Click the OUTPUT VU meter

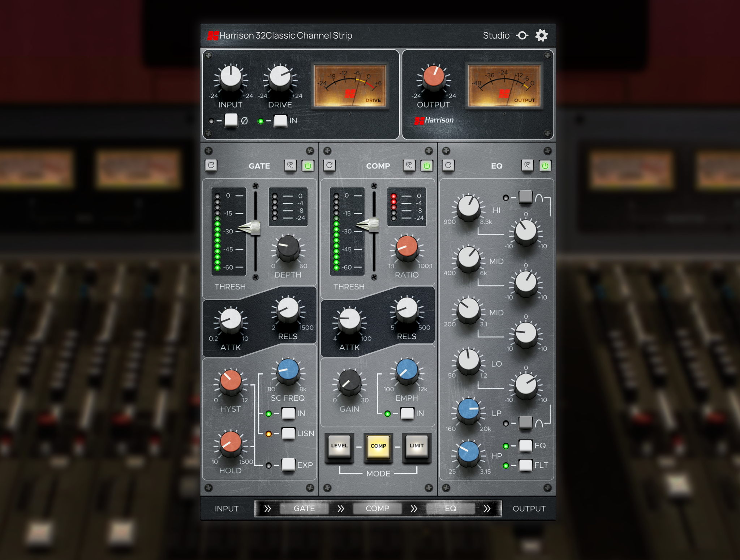(x=504, y=85)
